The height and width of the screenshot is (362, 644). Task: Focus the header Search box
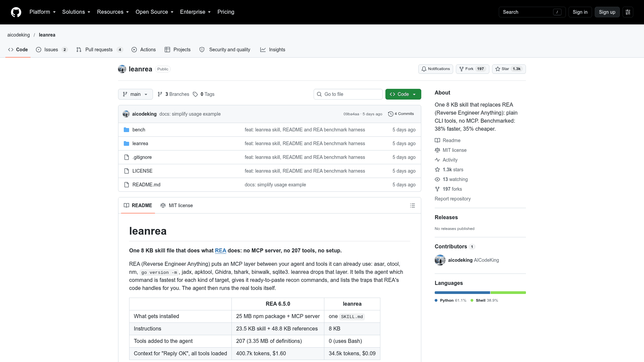[x=532, y=12]
